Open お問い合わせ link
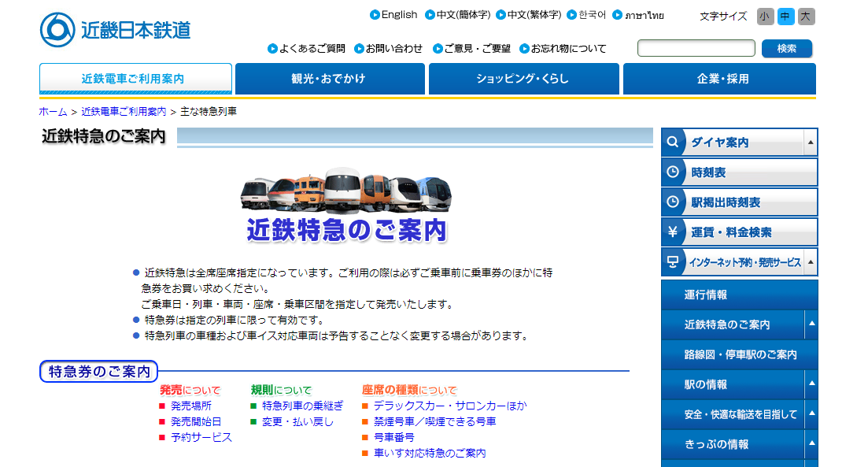 tap(393, 49)
